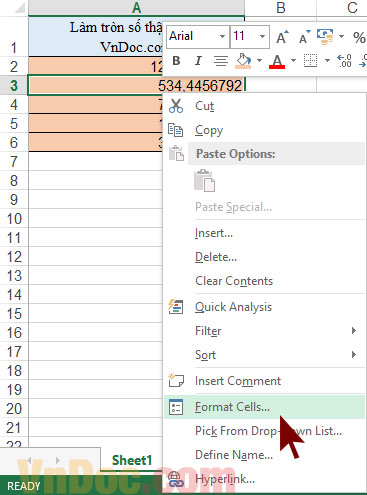367x495 pixels.
Task: Select row 20 header
Action: [x=14, y=409]
